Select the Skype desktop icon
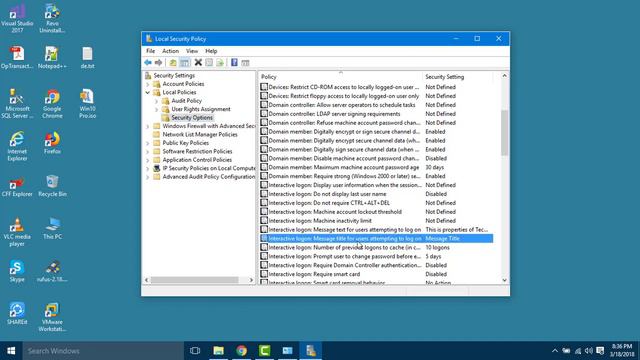The image size is (640, 360). coord(17,271)
